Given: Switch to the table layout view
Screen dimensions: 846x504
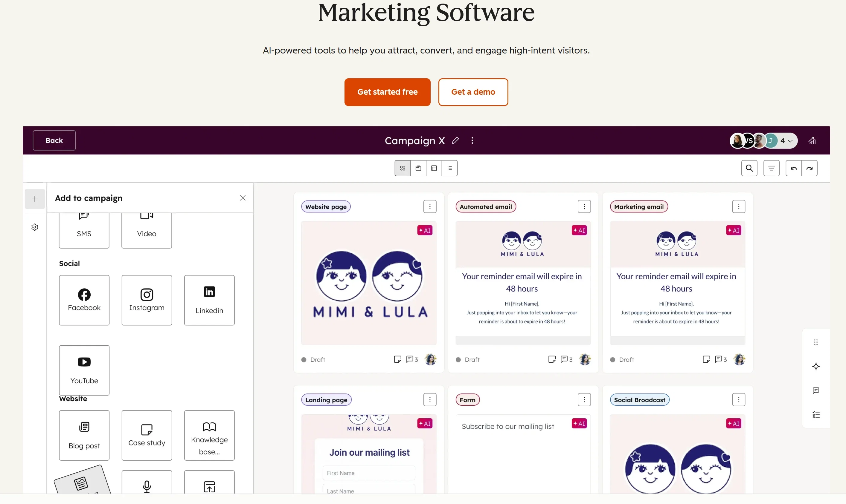Looking at the screenshot, I should tap(434, 168).
